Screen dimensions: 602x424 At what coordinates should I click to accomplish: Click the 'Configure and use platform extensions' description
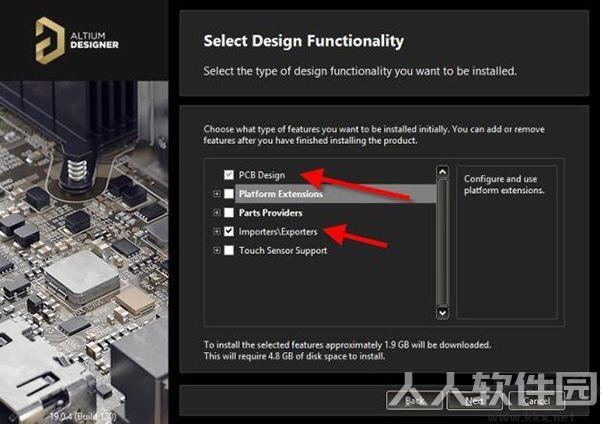(504, 184)
